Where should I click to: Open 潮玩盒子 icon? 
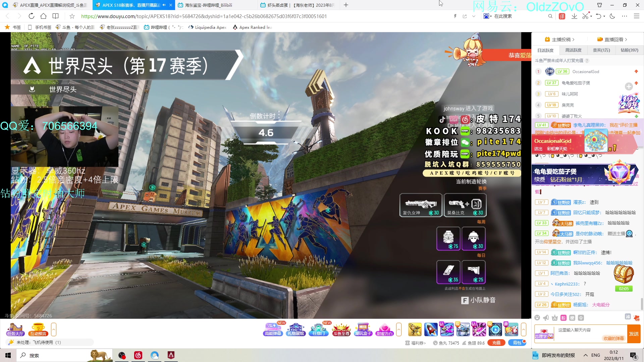(x=363, y=329)
